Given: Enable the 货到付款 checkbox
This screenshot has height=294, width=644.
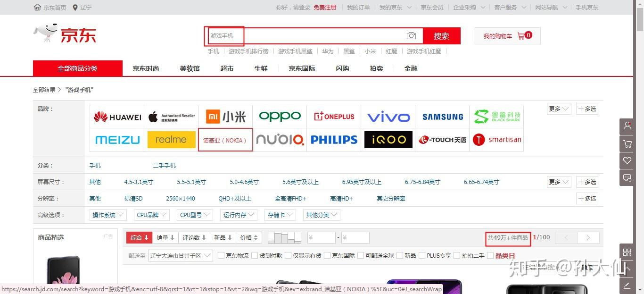Looking at the screenshot, I should tap(255, 255).
